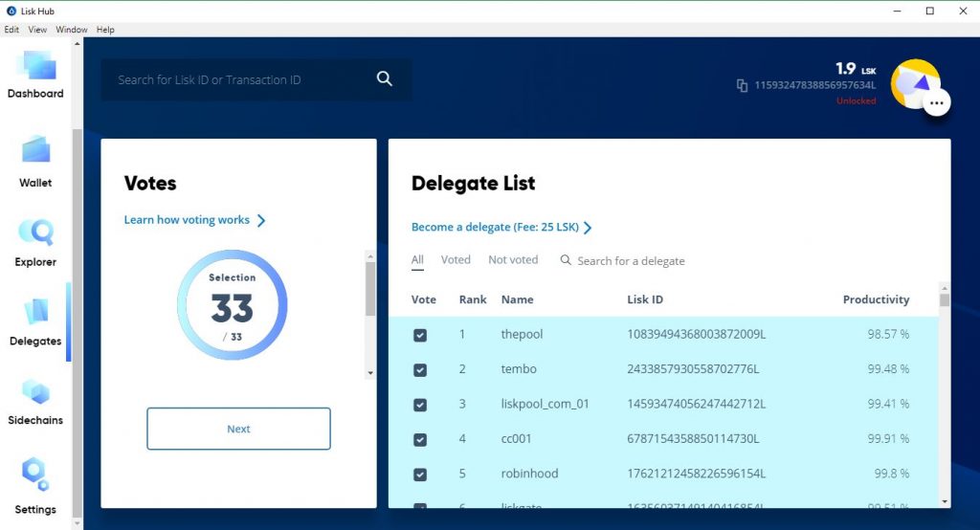Open the Dashboard section

[x=35, y=75]
